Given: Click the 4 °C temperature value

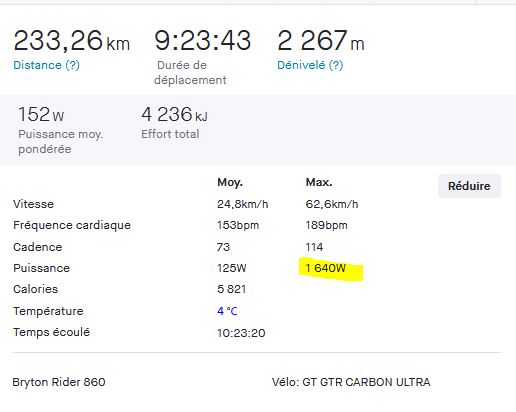Looking at the screenshot, I should tap(227, 311).
